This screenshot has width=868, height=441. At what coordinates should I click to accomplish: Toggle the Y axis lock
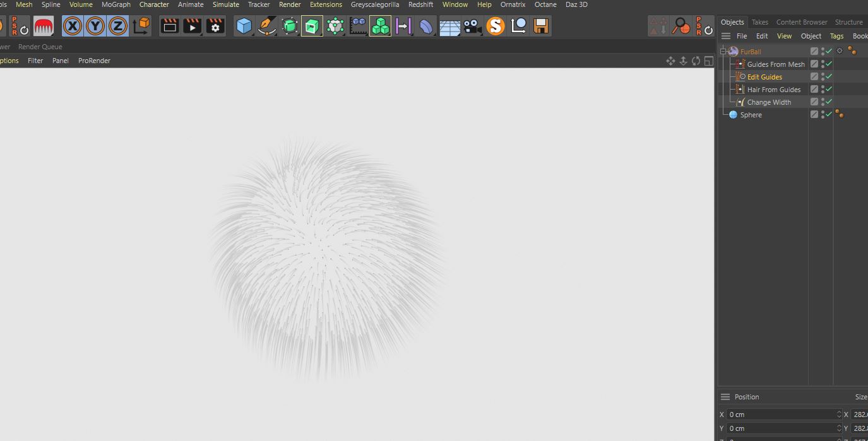point(95,26)
